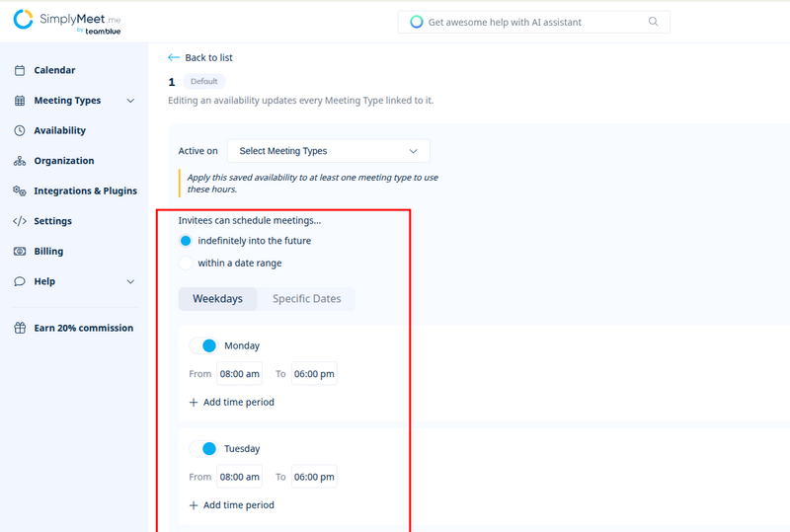The width and height of the screenshot is (790, 532).
Task: Click Invitees can schedule meetings text
Action: click(250, 221)
